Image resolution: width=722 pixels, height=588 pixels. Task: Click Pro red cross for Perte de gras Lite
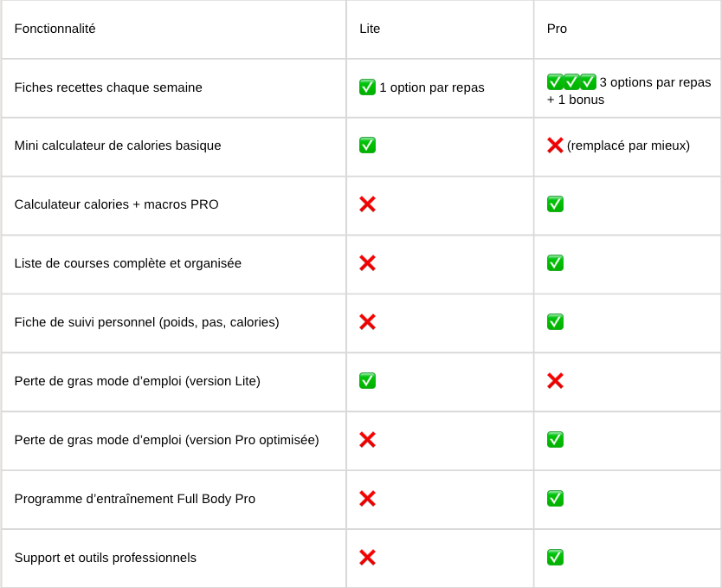pos(555,381)
